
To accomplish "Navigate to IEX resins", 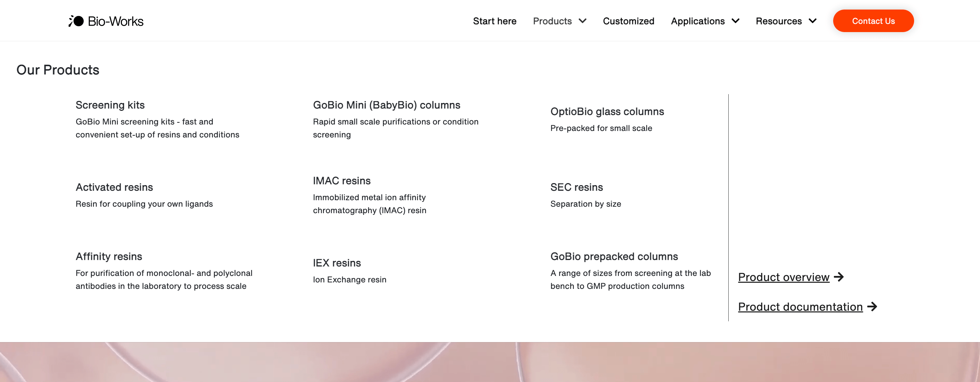I will [337, 263].
